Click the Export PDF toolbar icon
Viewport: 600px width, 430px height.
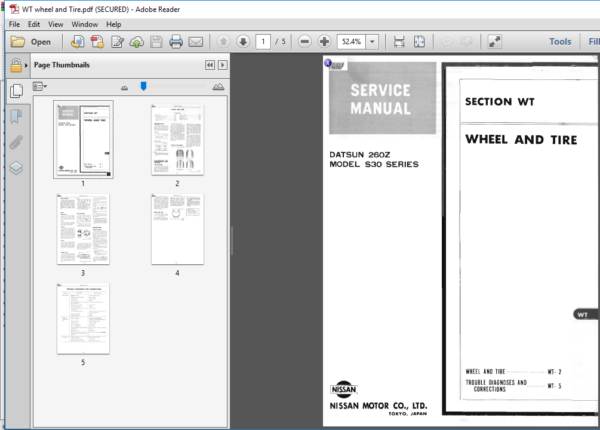click(77, 42)
